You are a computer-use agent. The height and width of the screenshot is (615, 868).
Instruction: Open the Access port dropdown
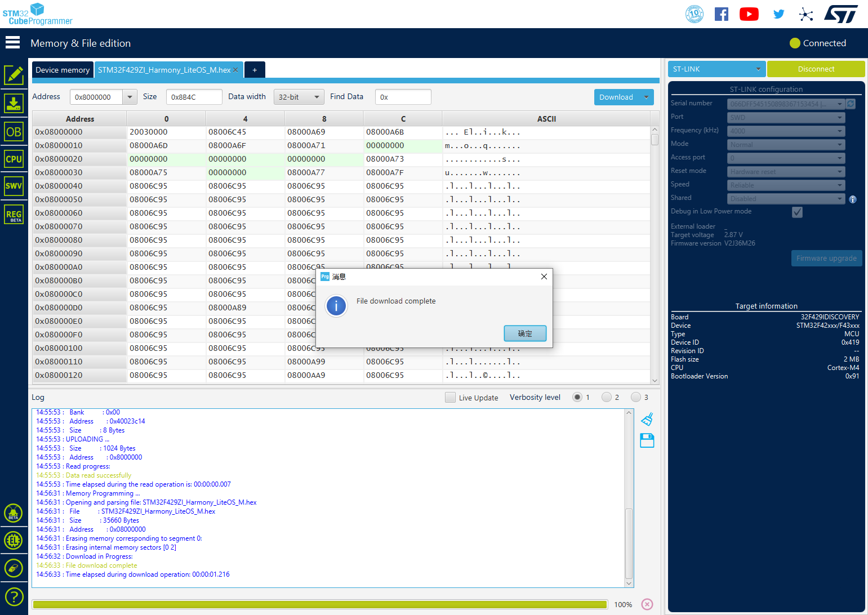786,158
